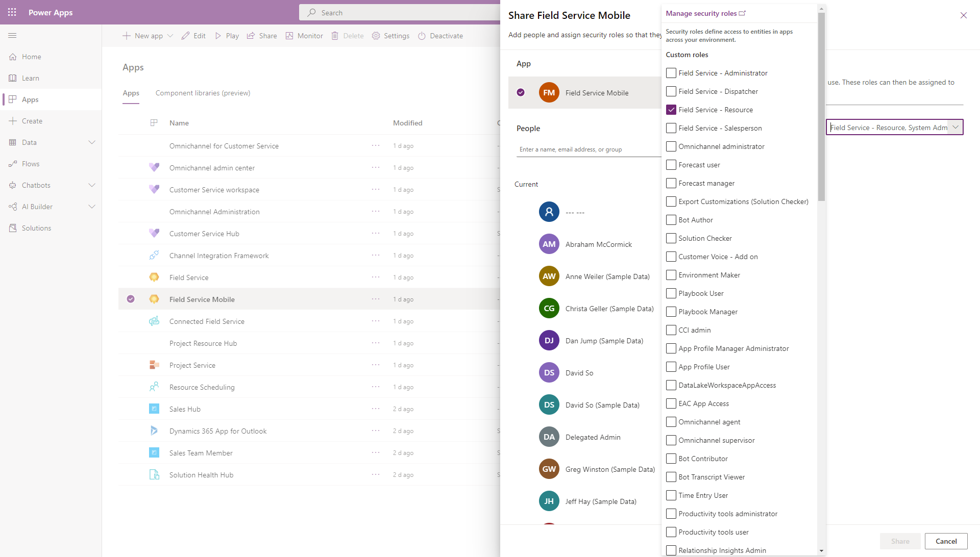Click the Settings icon in toolbar

pos(376,36)
